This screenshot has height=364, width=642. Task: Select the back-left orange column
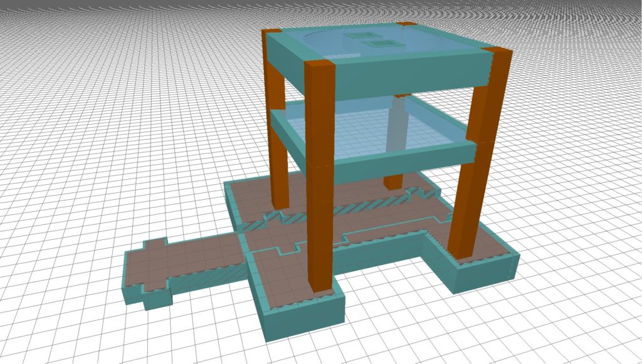[x=275, y=118]
